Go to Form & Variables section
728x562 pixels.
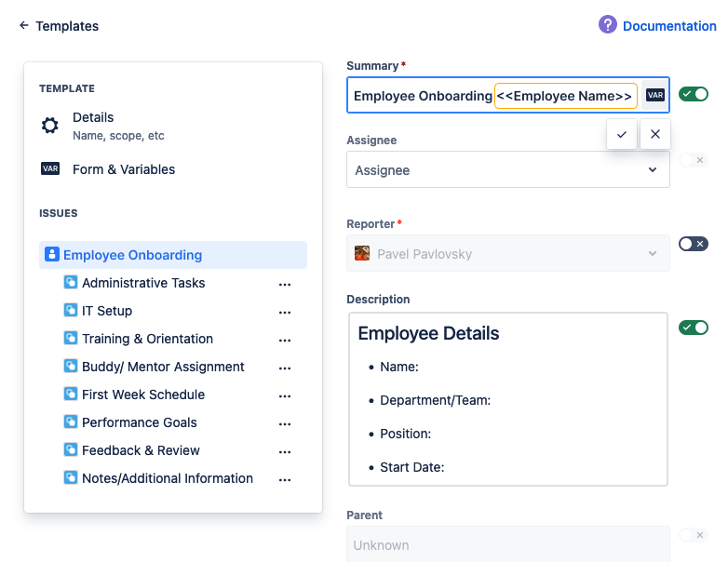pos(124,169)
